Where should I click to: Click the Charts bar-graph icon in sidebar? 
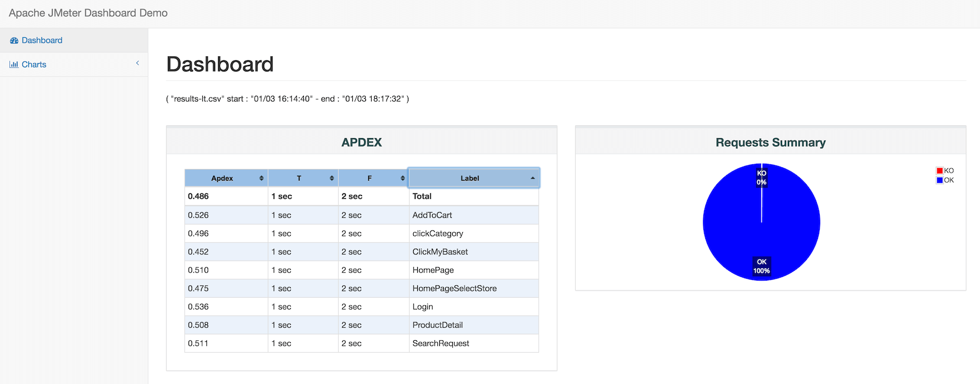pyautogui.click(x=14, y=65)
